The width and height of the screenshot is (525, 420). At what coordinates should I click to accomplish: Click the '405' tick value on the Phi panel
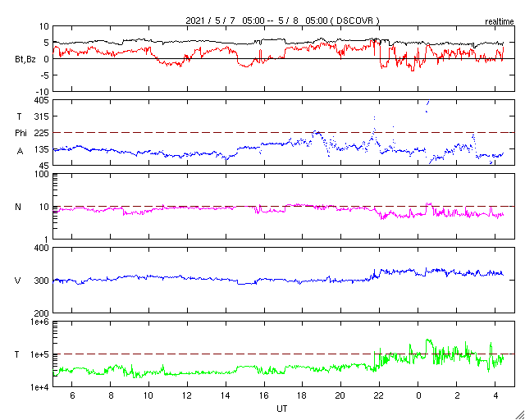click(42, 100)
